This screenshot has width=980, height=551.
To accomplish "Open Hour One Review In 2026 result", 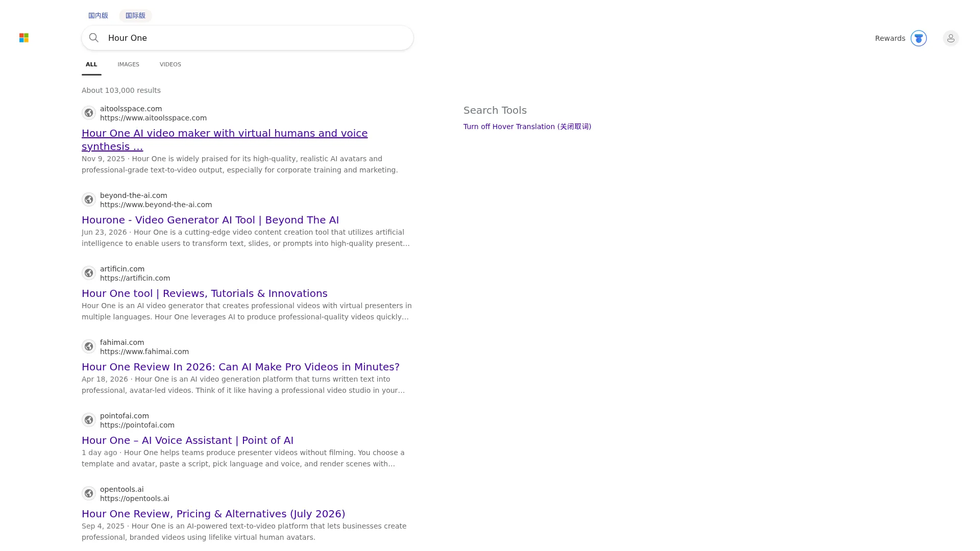I will pos(240,367).
